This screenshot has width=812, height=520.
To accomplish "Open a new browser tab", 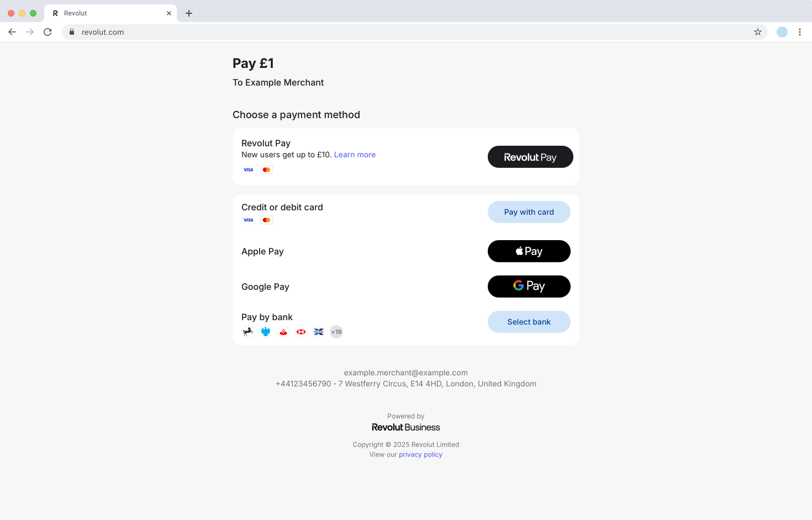I will (189, 13).
